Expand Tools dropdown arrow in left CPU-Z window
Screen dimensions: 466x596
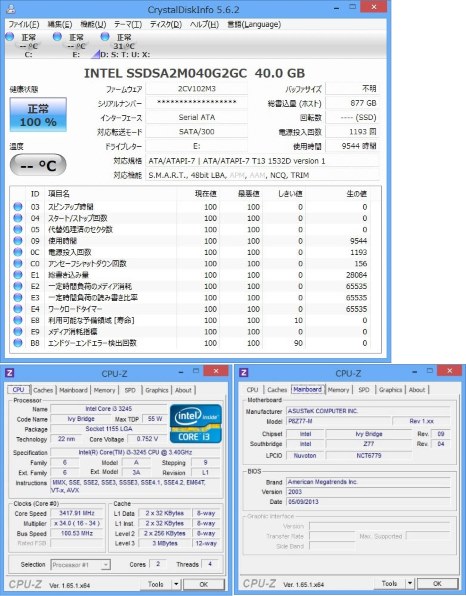(176, 583)
